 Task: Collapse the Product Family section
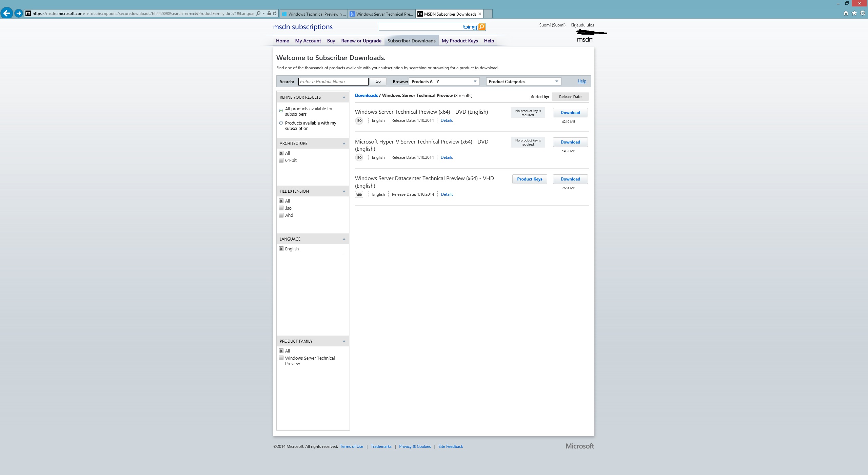[x=344, y=341]
